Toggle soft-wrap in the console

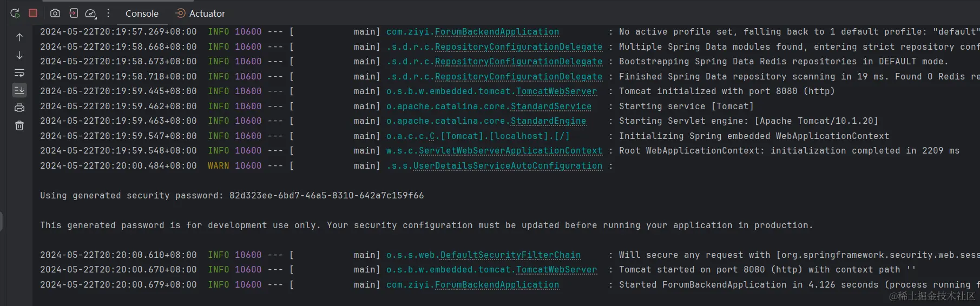19,72
